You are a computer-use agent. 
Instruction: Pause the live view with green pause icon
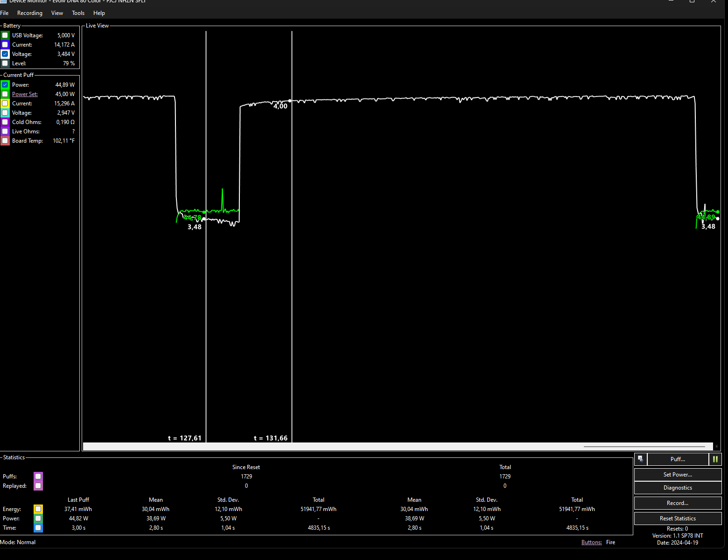click(x=715, y=459)
